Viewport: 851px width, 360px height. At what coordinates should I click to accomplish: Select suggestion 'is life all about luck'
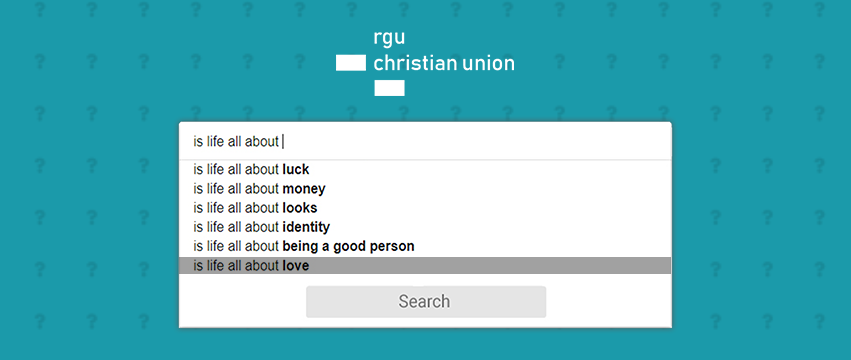[425, 169]
